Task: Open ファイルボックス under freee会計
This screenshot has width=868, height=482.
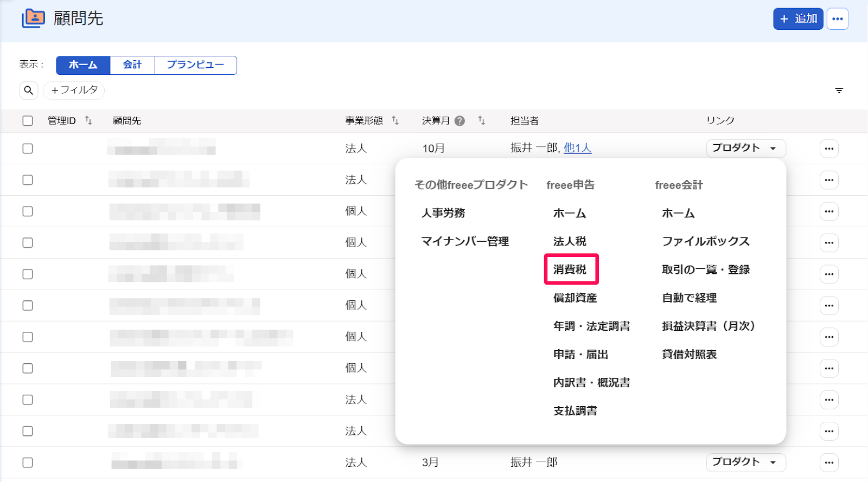Action: (706, 241)
